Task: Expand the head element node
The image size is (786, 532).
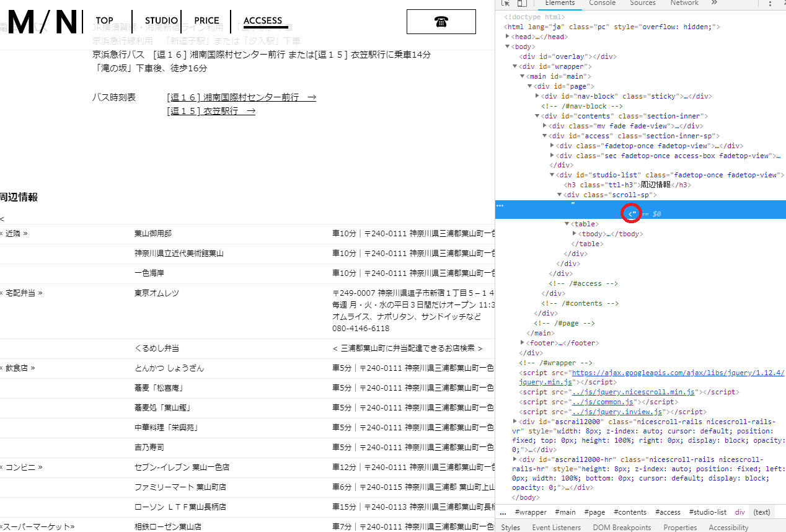Action: 507,36
